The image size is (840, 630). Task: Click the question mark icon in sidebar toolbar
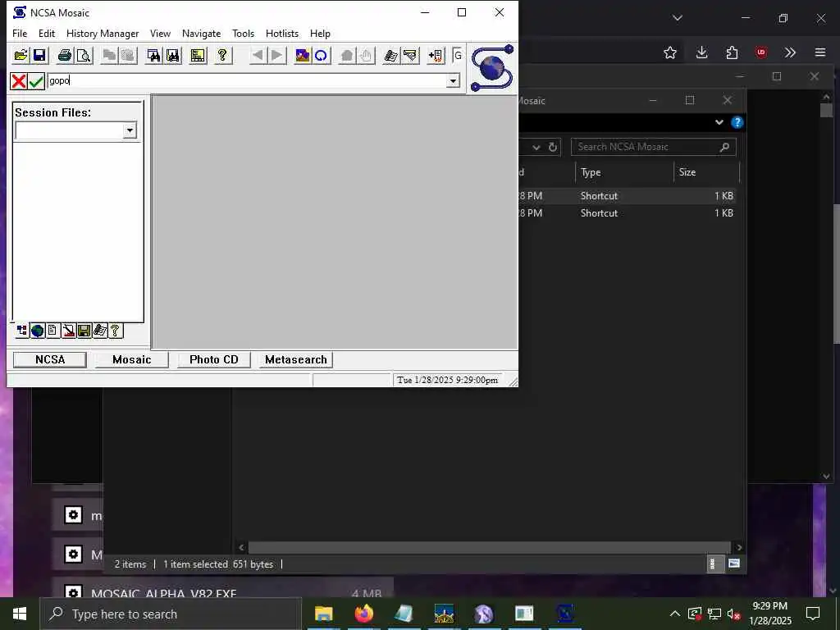[115, 331]
